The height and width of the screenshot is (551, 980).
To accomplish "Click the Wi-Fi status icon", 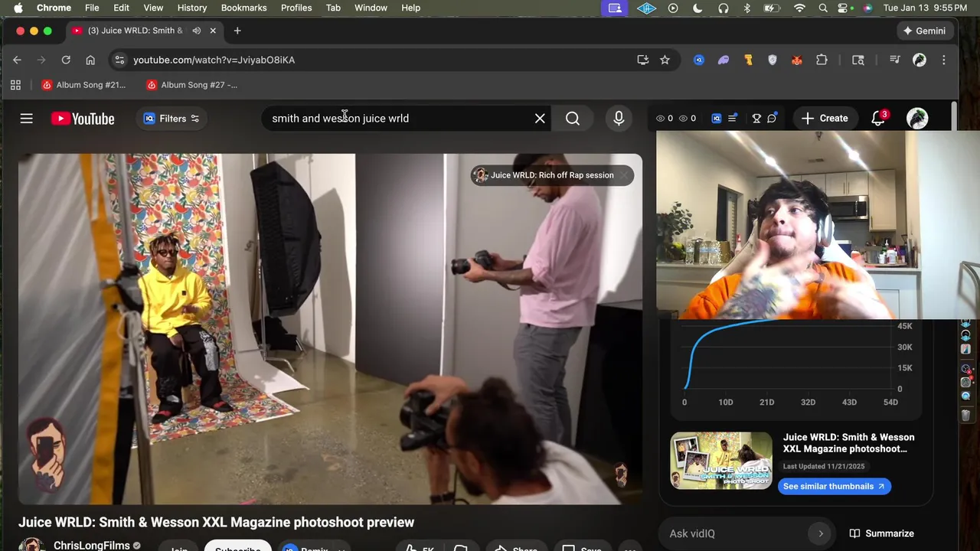I will [x=799, y=8].
